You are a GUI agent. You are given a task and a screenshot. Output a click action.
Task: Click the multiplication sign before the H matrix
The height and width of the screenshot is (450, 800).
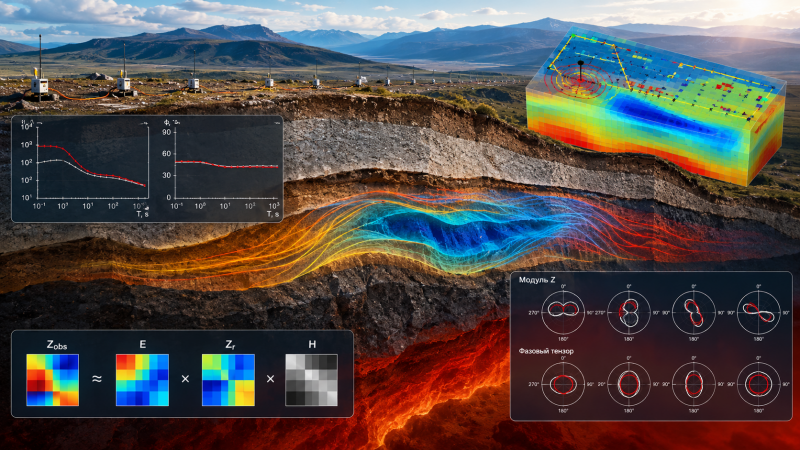pos(270,379)
